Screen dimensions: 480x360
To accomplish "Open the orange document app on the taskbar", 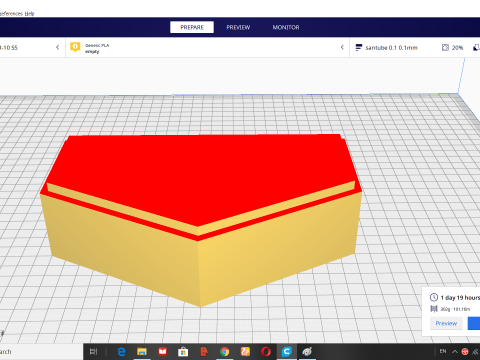I will tap(204, 351).
